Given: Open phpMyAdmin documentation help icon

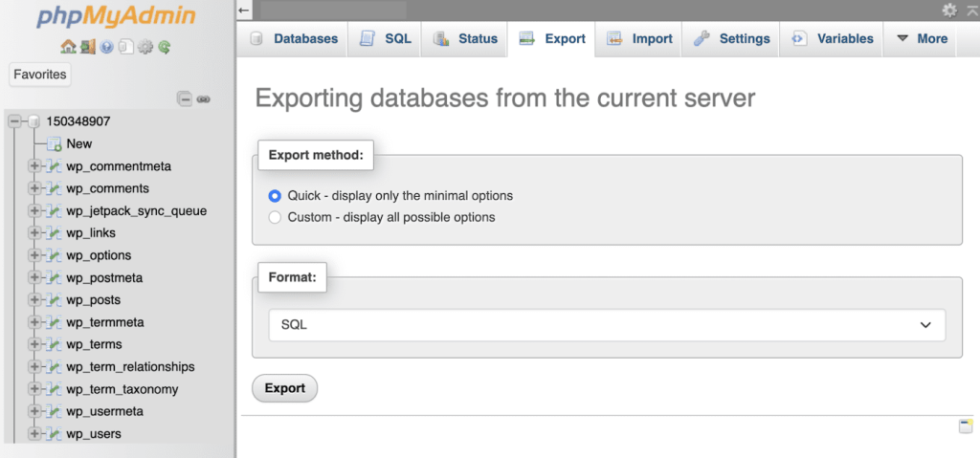Looking at the screenshot, I should 106,46.
